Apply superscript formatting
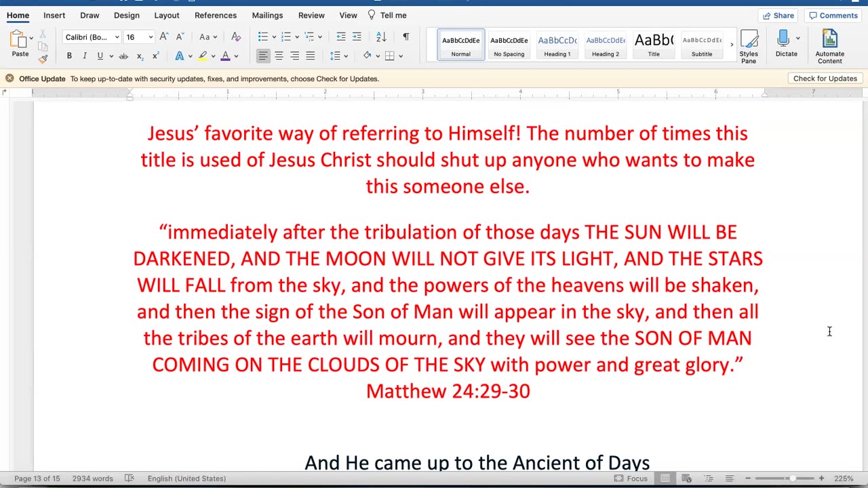Image resolution: width=868 pixels, height=488 pixels. (x=155, y=56)
